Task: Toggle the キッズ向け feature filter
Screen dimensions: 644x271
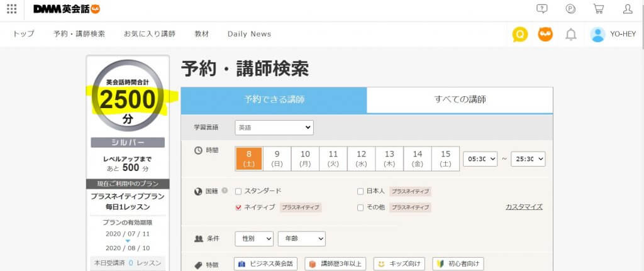Action: point(399,264)
